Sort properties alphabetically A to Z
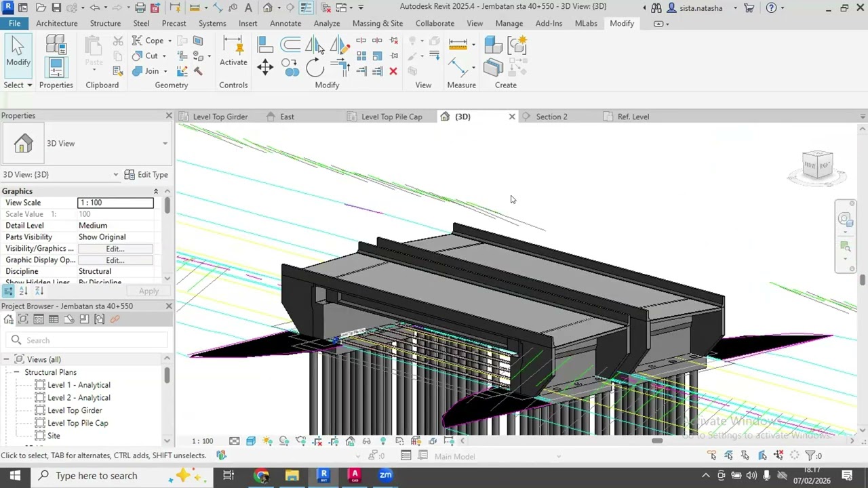Screen dimensions: 868x488 tap(23, 291)
